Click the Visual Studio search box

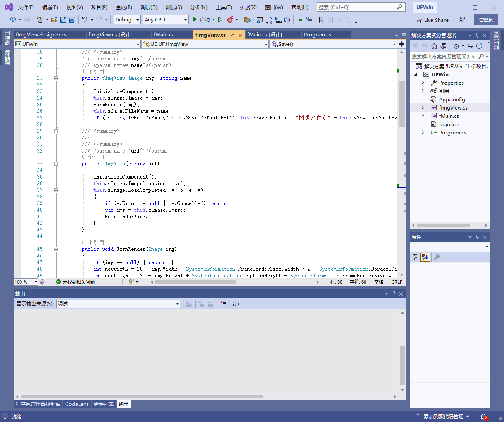[x=361, y=7]
